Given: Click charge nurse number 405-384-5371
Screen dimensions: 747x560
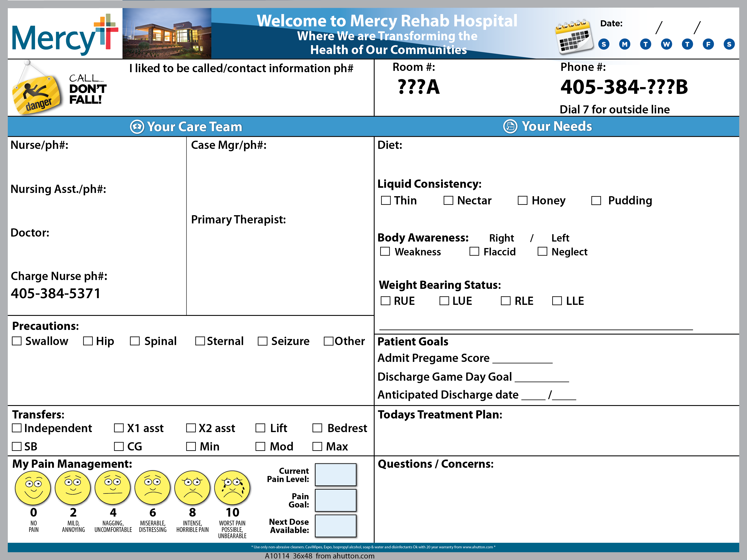Looking at the screenshot, I should pyautogui.click(x=56, y=293).
